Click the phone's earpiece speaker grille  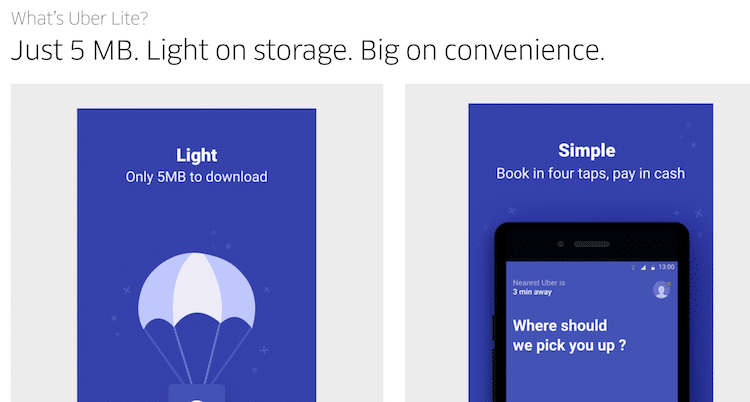pyautogui.click(x=592, y=244)
